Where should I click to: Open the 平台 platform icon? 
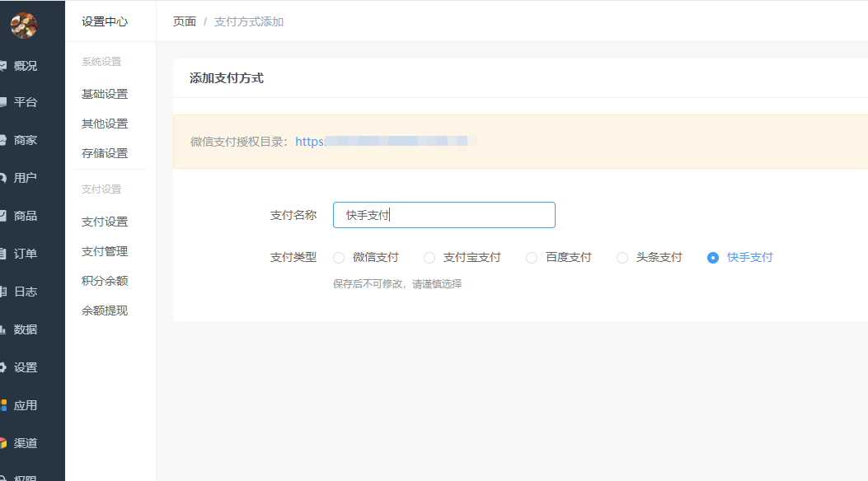tap(3, 103)
